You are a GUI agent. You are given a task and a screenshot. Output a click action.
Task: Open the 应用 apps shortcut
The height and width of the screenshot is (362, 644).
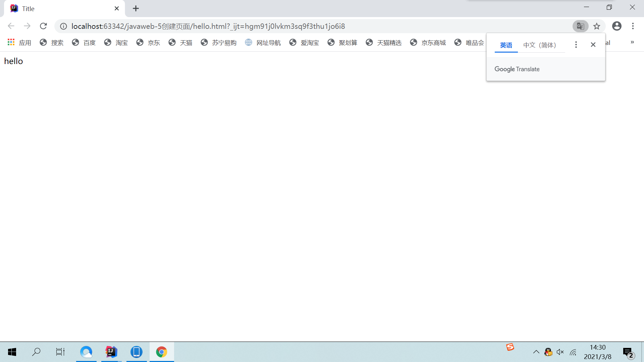click(x=19, y=43)
